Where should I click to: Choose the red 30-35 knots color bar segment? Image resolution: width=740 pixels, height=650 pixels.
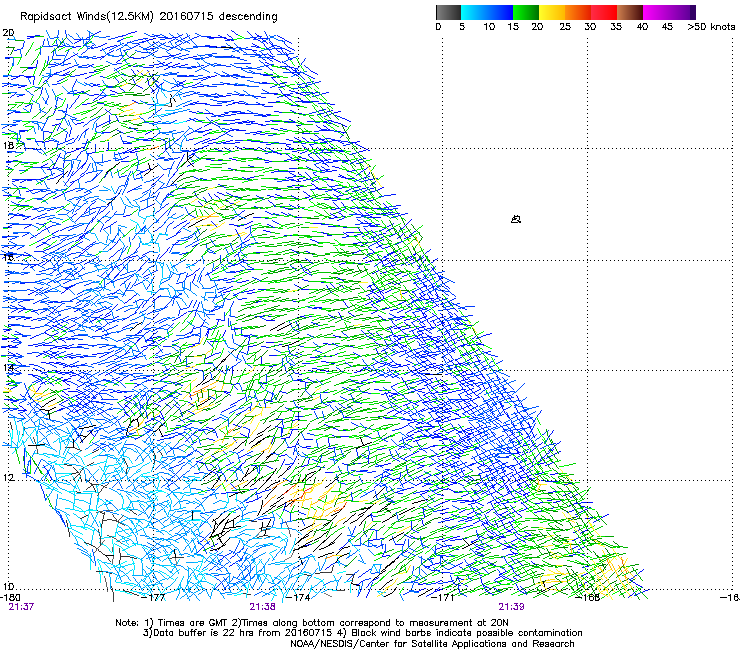pos(604,12)
